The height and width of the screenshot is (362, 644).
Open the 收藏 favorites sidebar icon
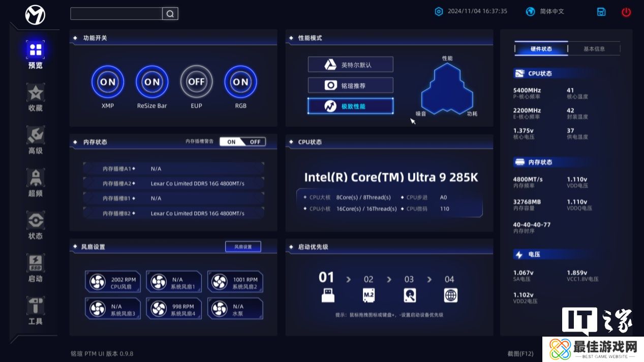coord(36,94)
